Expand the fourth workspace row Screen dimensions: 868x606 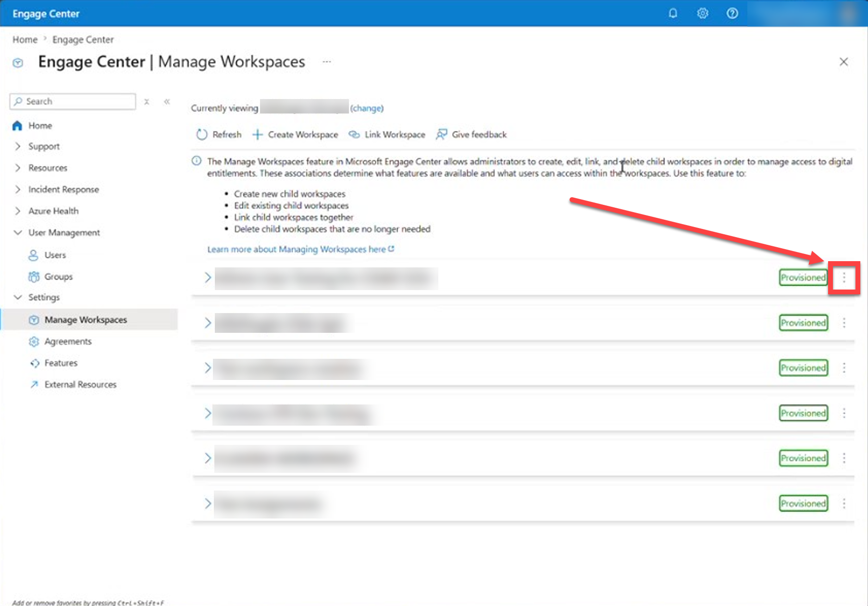[208, 413]
